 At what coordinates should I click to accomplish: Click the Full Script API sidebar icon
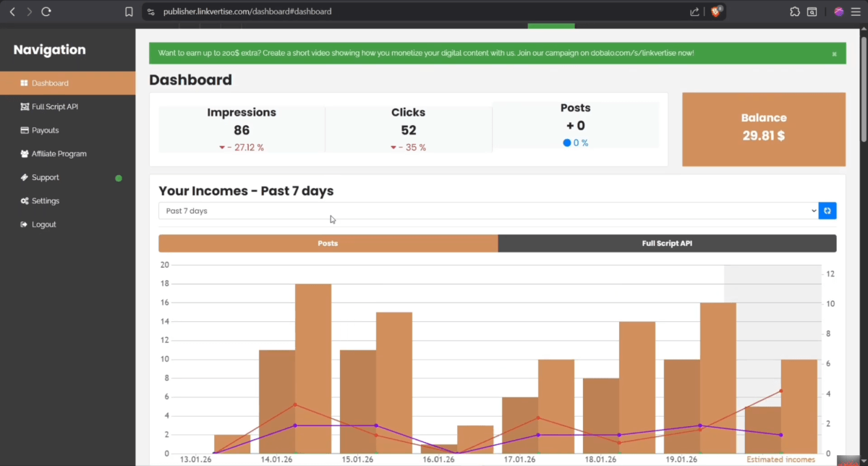click(x=24, y=107)
